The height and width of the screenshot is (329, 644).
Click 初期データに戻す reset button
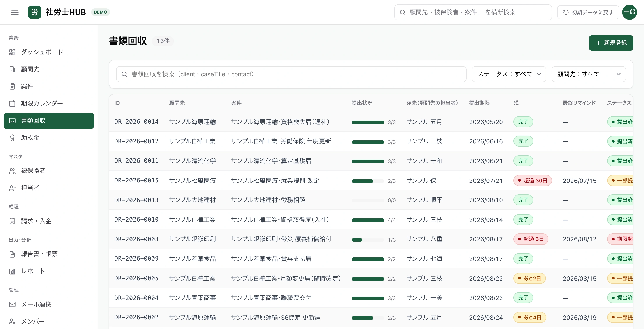click(x=588, y=12)
